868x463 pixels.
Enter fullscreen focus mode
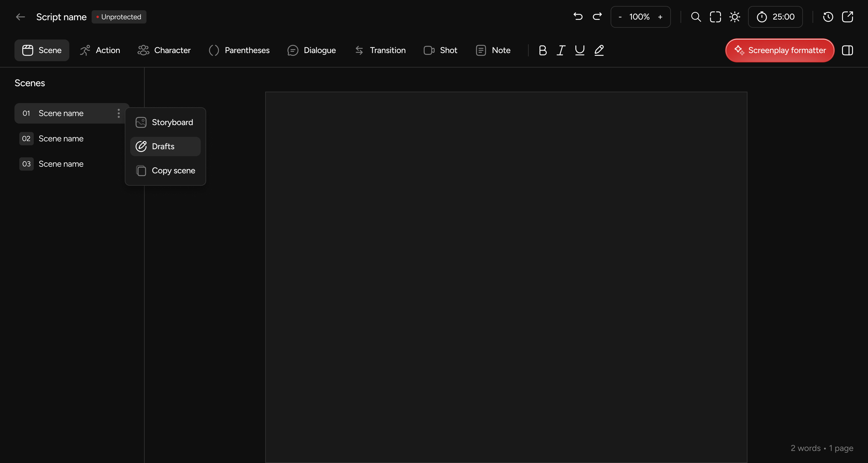[x=715, y=17]
